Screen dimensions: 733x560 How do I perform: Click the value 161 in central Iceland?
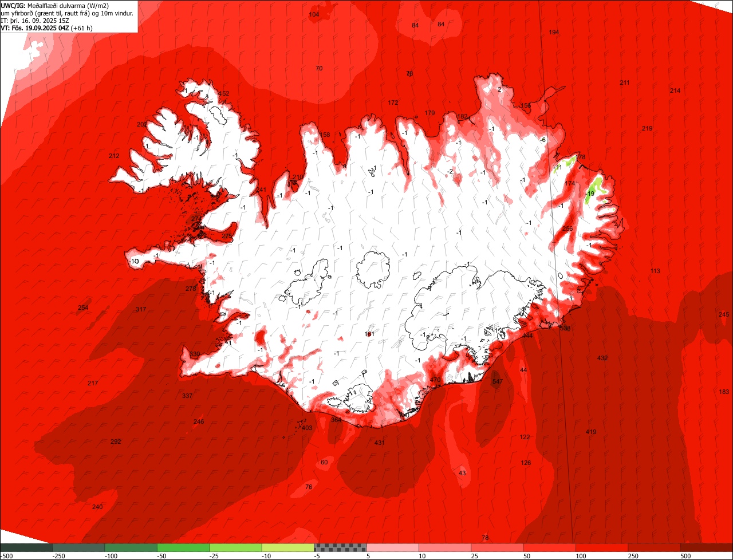(x=369, y=334)
